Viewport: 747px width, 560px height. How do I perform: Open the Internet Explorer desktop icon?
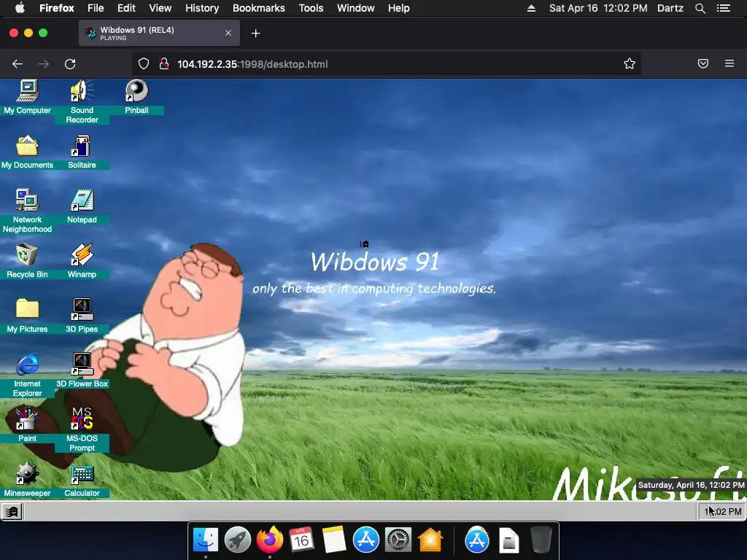pos(27,375)
